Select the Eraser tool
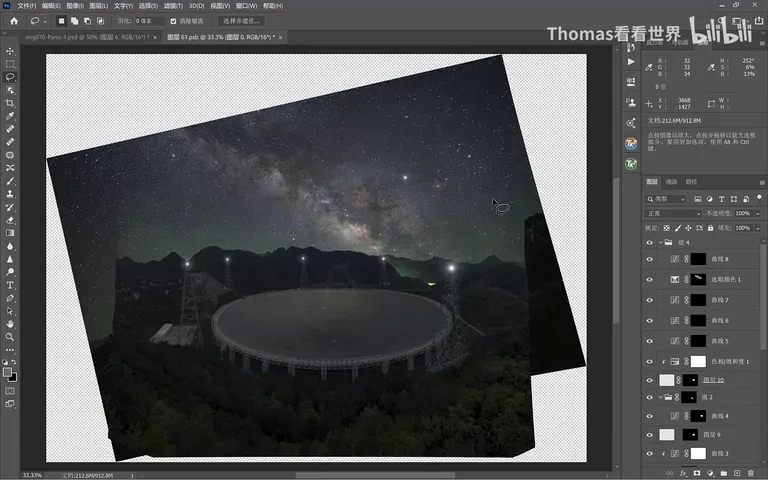Screen dimensions: 768x480 pyautogui.click(x=10, y=220)
